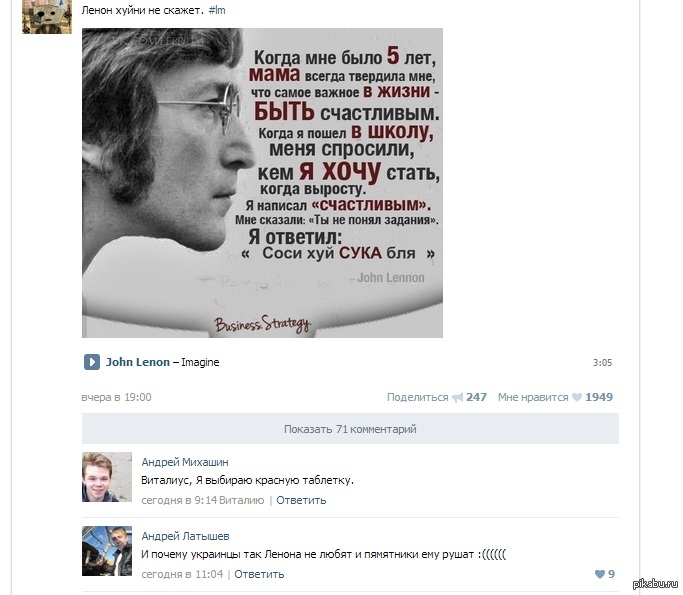Click Мне нравится to like the post
Screen dimensions: 683x595
tap(533, 397)
